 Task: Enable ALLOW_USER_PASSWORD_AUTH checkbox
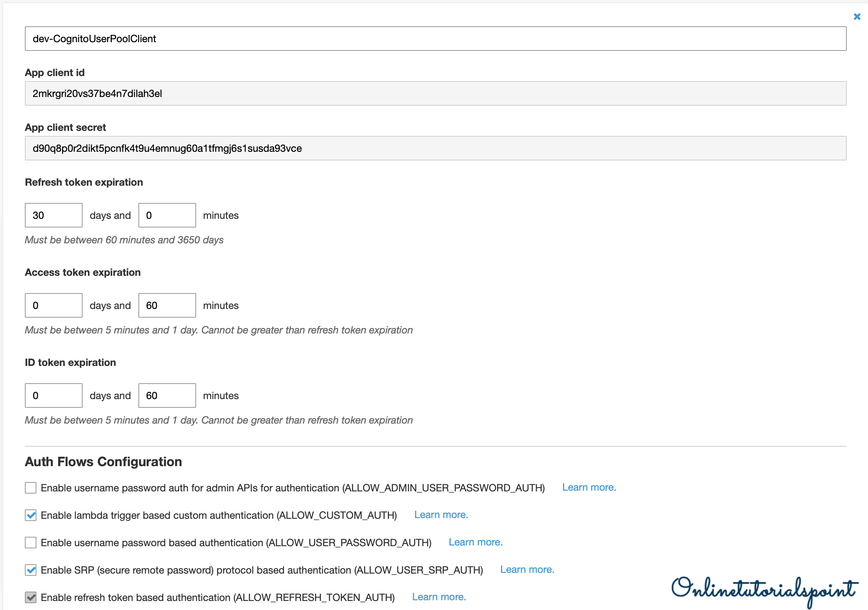click(x=31, y=543)
